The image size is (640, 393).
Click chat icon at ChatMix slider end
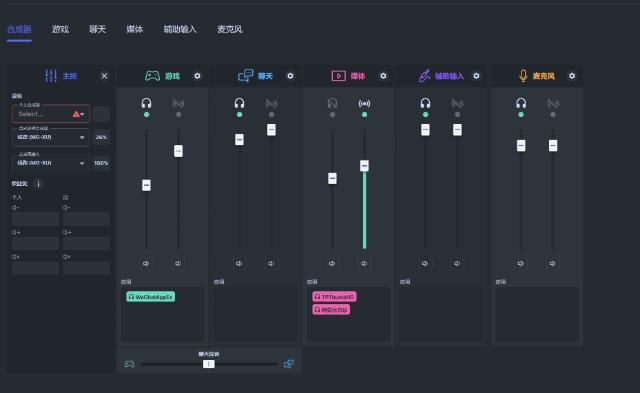(x=289, y=364)
